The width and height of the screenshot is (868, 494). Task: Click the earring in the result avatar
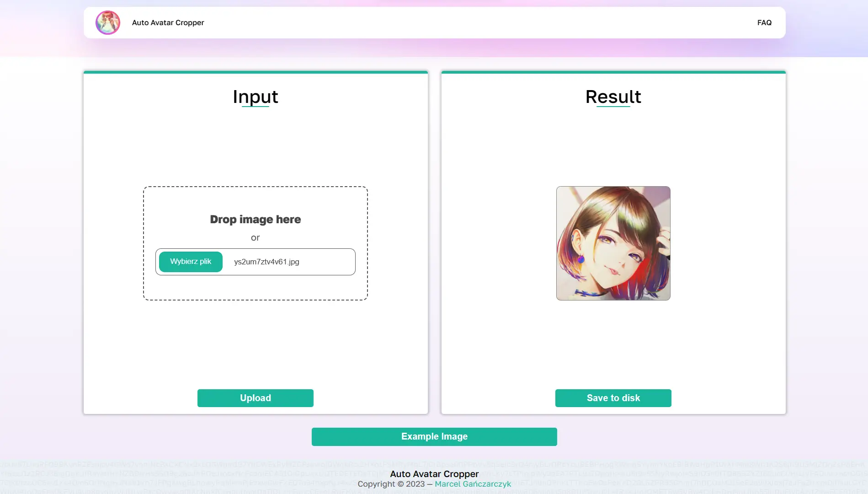click(x=581, y=259)
